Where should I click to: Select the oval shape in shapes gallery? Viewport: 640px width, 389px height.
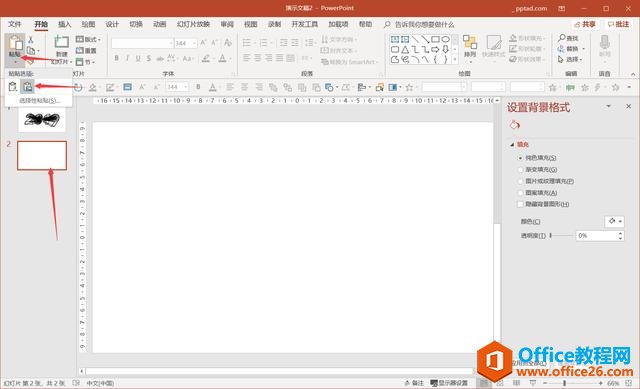tap(446, 40)
